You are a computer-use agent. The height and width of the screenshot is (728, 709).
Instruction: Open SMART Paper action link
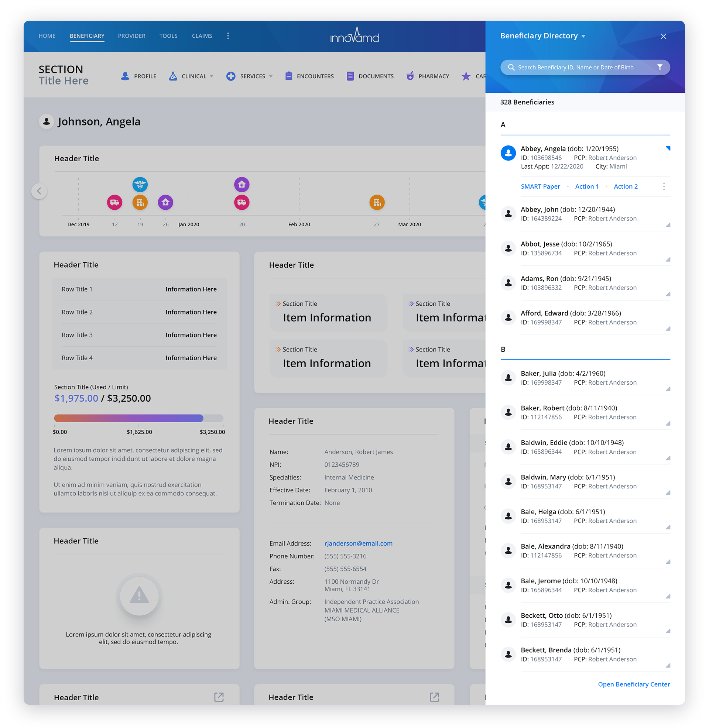(x=540, y=186)
